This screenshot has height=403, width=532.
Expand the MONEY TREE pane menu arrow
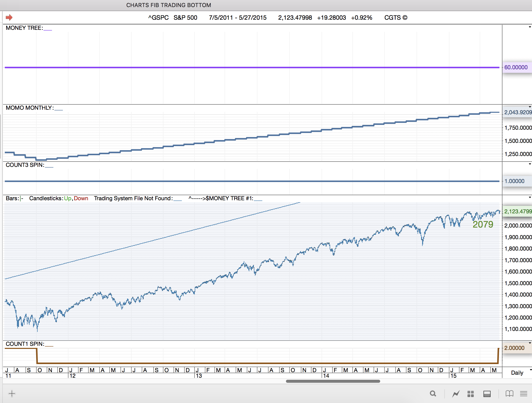click(530, 27)
